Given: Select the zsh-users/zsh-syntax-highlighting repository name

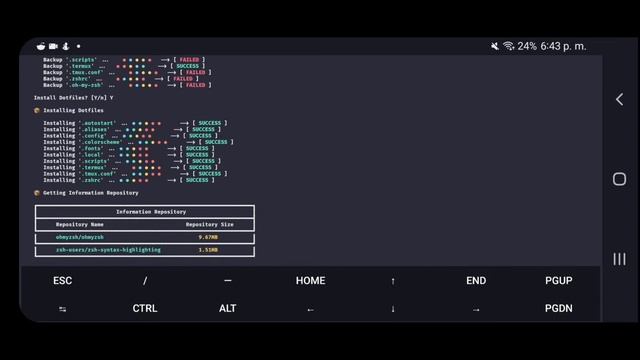Looking at the screenshot, I should [x=108, y=250].
